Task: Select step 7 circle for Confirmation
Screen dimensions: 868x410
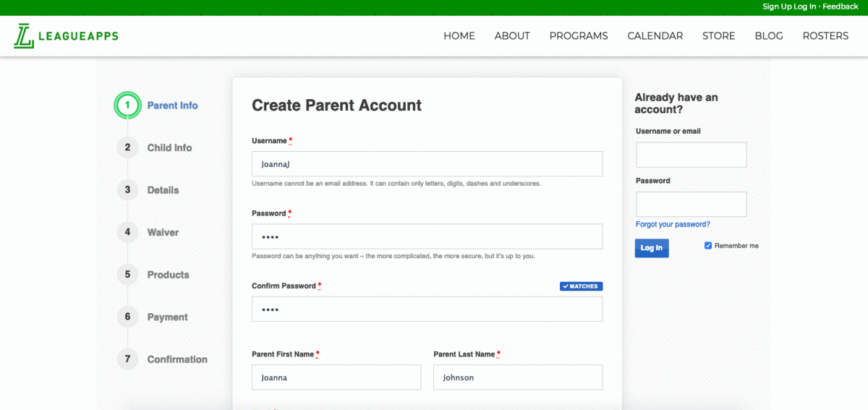Action: tap(127, 359)
